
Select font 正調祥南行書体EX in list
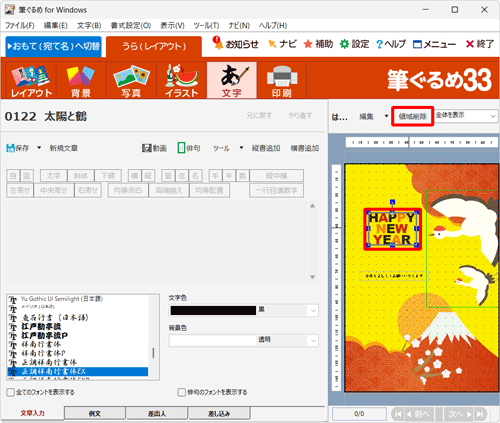78,371
